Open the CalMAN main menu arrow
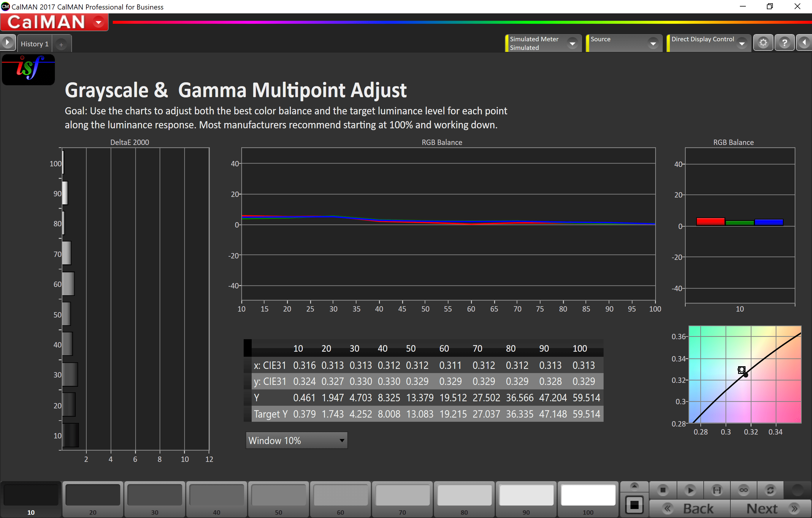Viewport: 812px width, 518px height. click(x=99, y=23)
